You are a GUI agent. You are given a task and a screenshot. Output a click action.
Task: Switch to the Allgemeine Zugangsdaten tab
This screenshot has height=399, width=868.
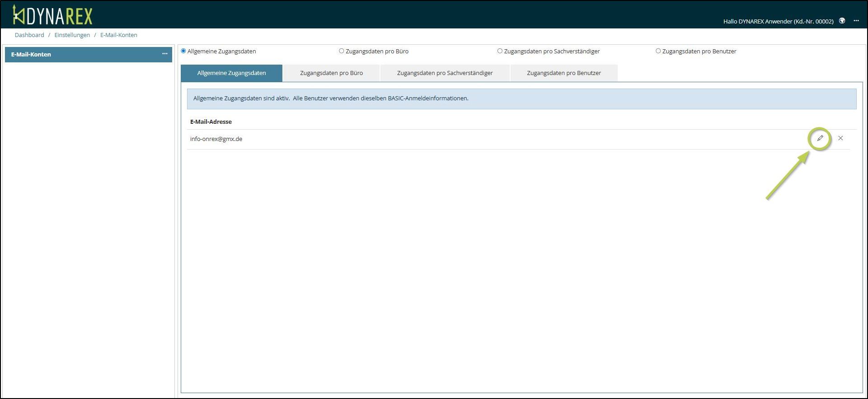click(x=231, y=73)
